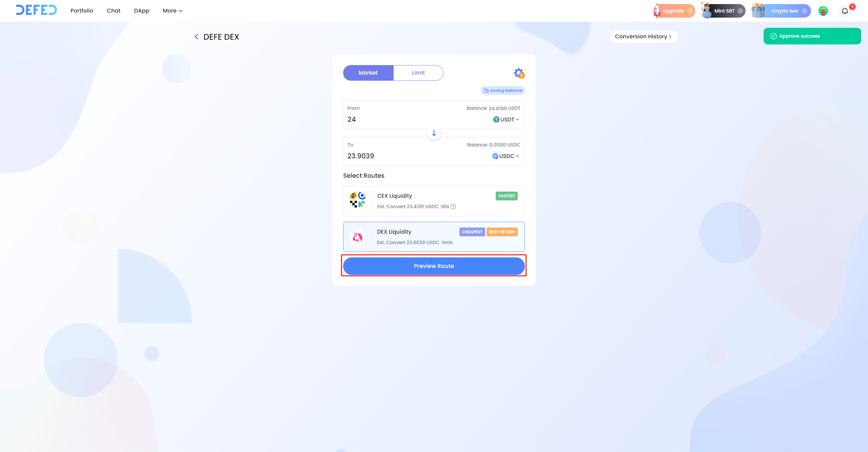This screenshot has height=452, width=868.
Task: Click the back arrow beside DEFE DEX
Action: 196,37
